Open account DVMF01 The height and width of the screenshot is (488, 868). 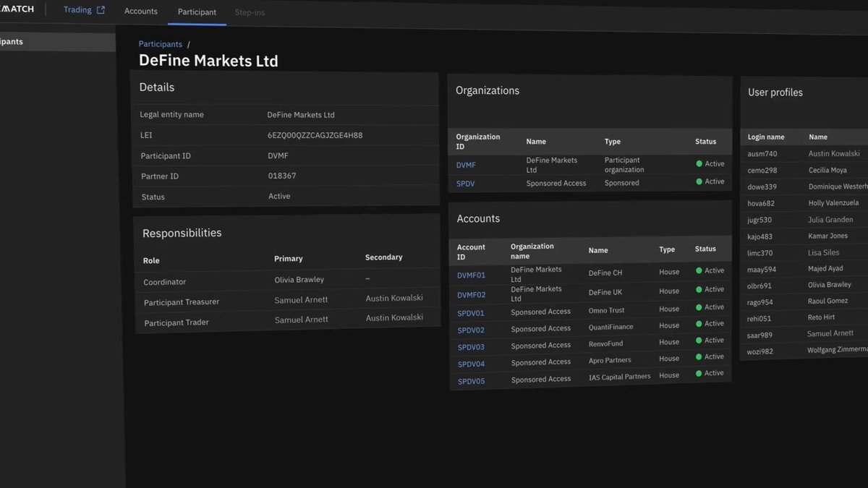(x=471, y=275)
